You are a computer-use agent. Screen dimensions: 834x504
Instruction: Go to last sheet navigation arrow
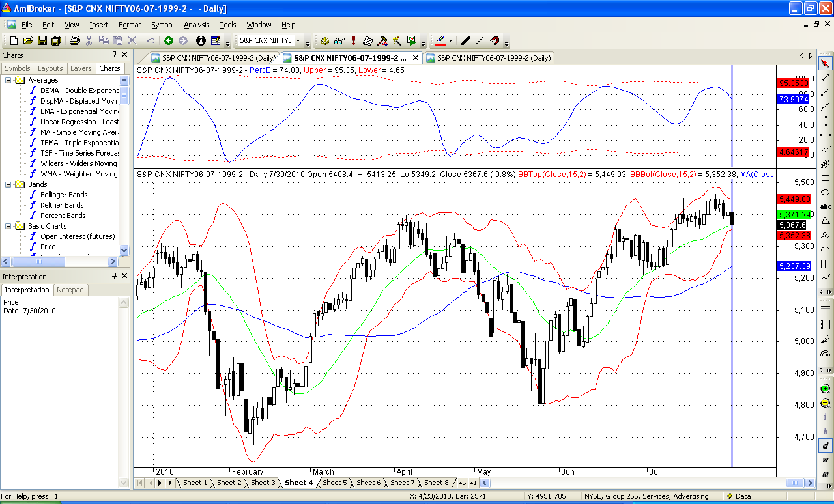[171, 483]
